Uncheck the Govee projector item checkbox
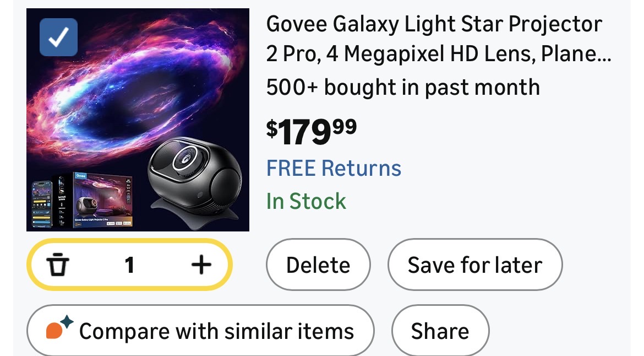The image size is (644, 356). tap(58, 37)
